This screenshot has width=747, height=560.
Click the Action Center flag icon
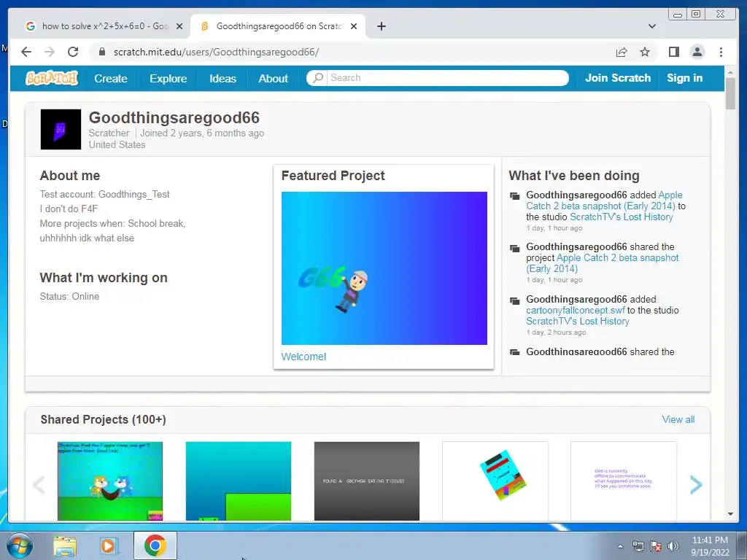(656, 546)
